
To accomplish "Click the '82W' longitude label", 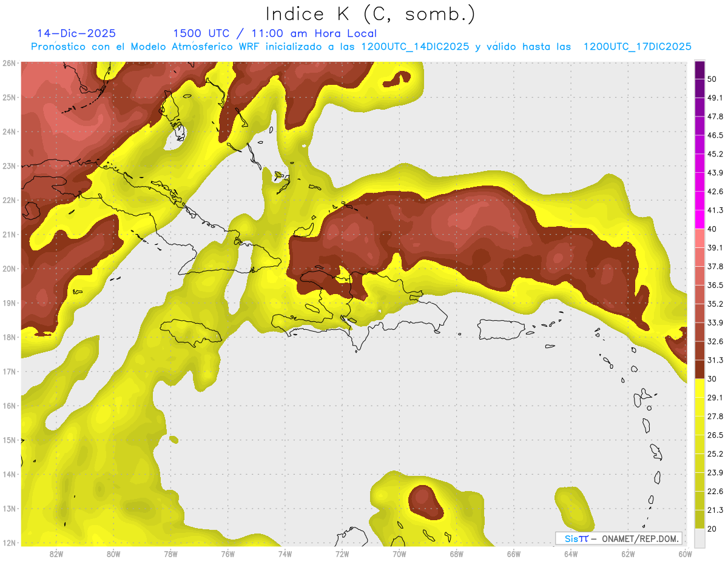I will (56, 554).
